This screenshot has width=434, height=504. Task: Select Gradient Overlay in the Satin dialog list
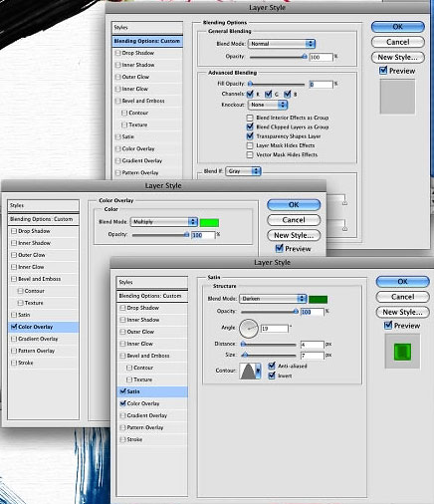pyautogui.click(x=152, y=415)
